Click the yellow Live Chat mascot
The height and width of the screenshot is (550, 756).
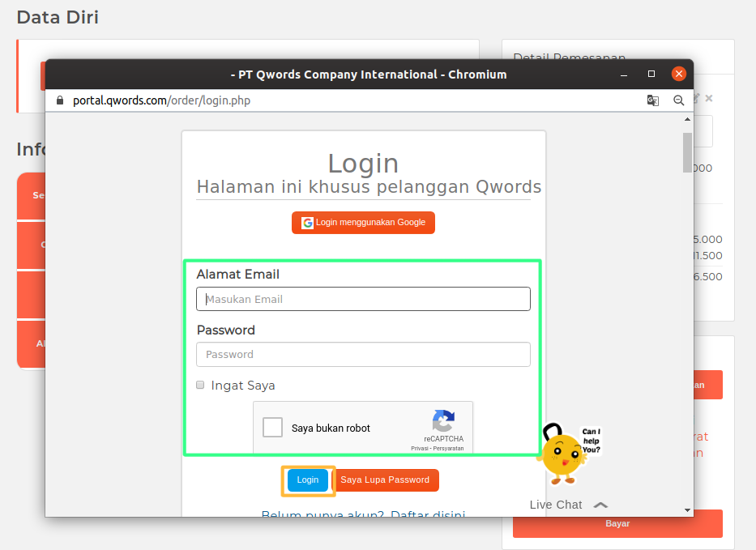pyautogui.click(x=562, y=452)
